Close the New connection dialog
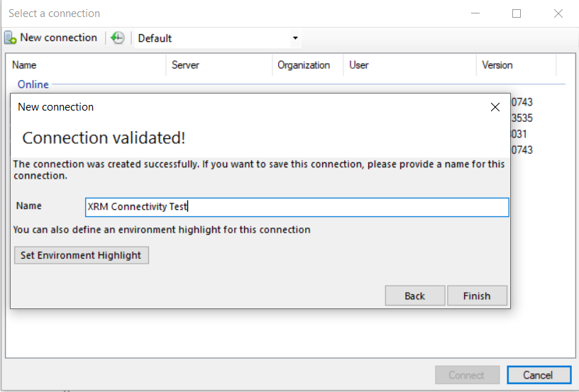Screen dimensions: 579x392 [495, 107]
